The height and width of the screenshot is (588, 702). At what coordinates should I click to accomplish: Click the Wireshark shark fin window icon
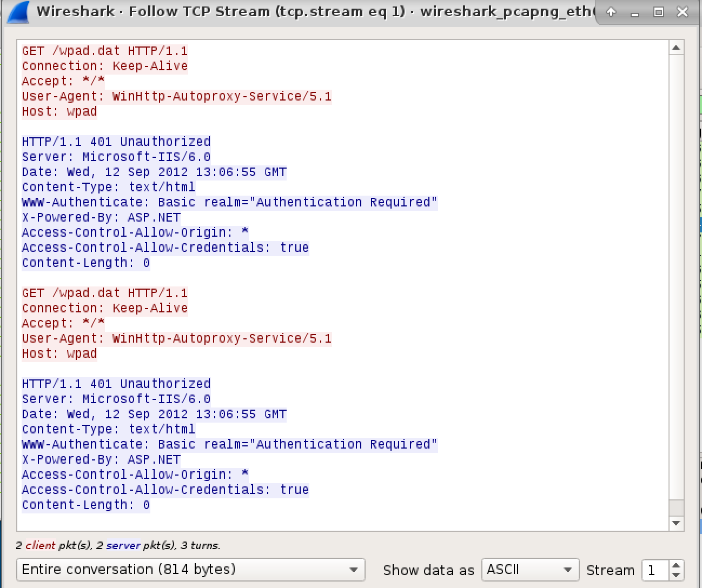pyautogui.click(x=19, y=13)
